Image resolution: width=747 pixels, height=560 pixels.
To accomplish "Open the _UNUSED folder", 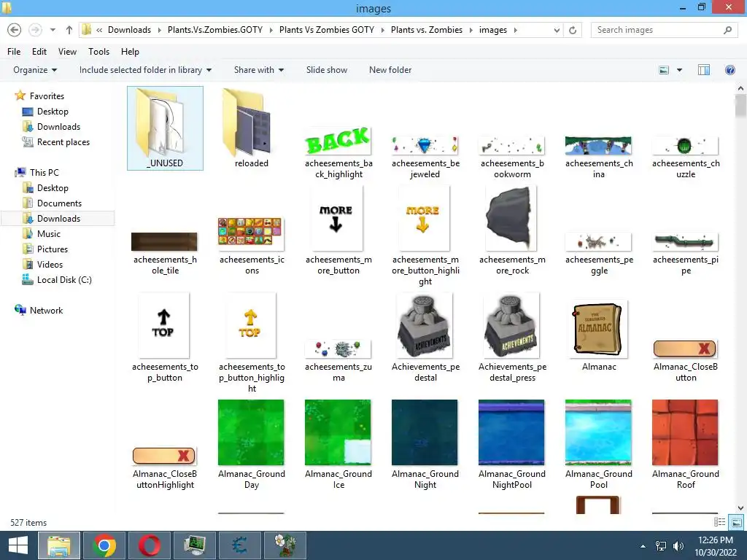I will pyautogui.click(x=165, y=128).
